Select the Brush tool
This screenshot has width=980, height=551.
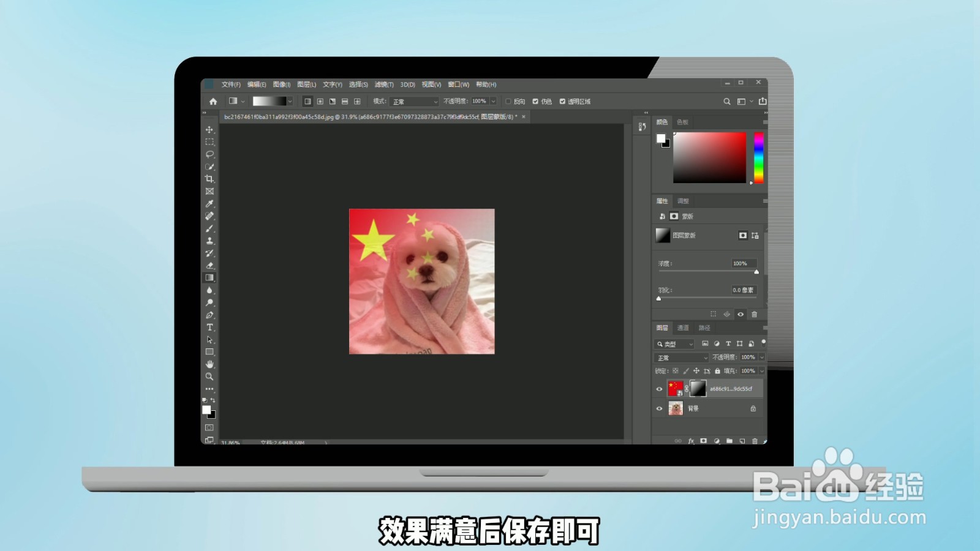click(209, 228)
